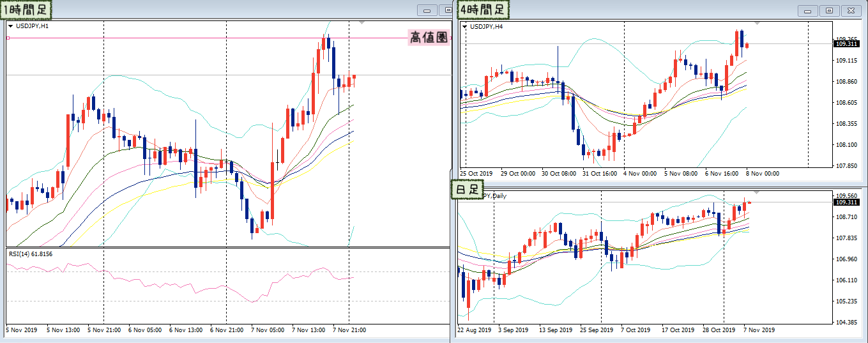This screenshot has width=868, height=343.
Task: Click the 109.311 current price tag in H4 chart
Action: click(847, 44)
